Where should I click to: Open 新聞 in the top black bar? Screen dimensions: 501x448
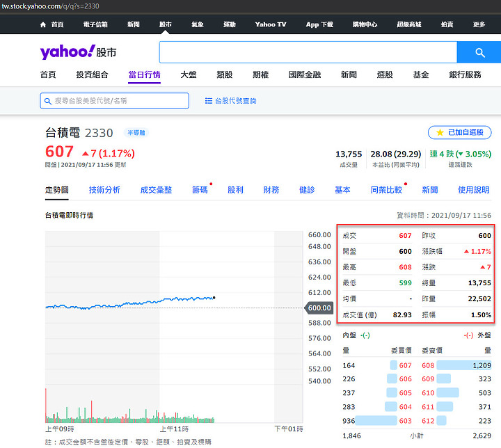click(133, 24)
